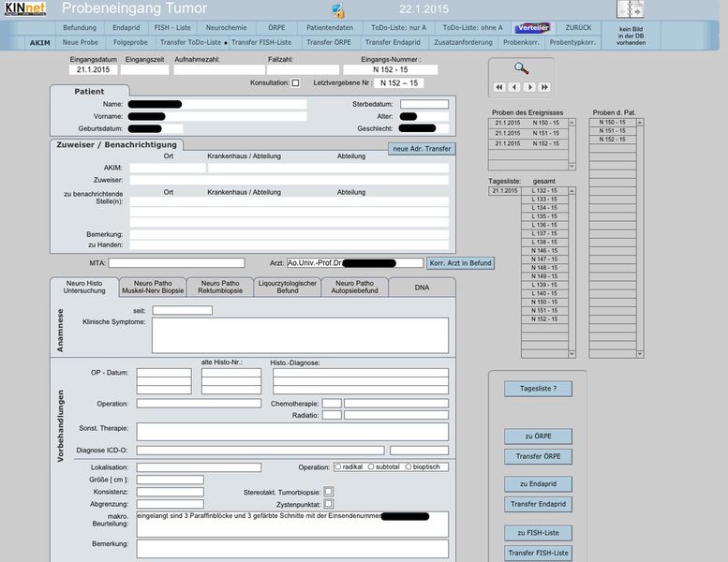Open FISH - Liste menu item
This screenshot has width=728, height=562.
(172, 28)
